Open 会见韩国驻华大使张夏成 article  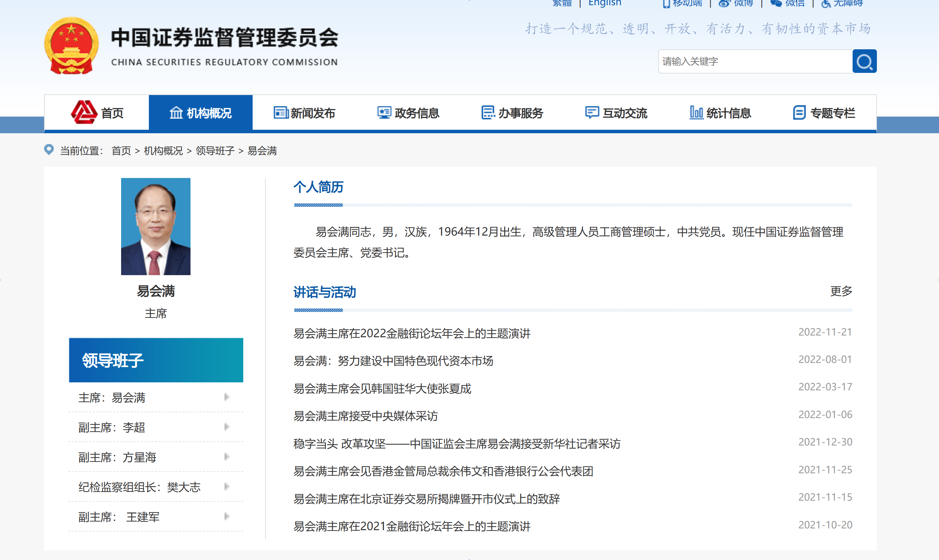point(383,388)
